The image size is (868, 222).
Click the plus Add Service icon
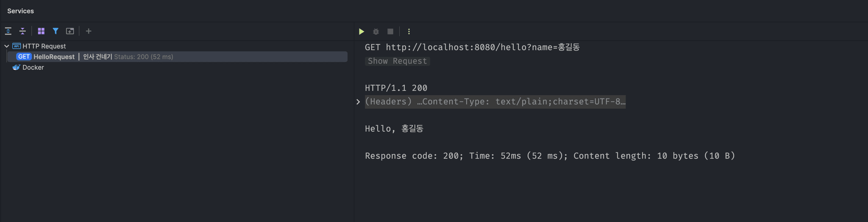coord(89,31)
